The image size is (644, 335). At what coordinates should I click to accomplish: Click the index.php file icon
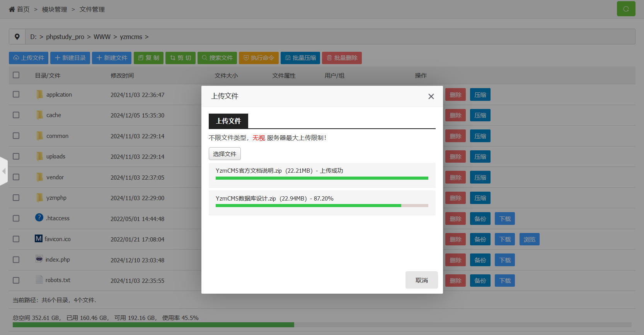pos(39,259)
